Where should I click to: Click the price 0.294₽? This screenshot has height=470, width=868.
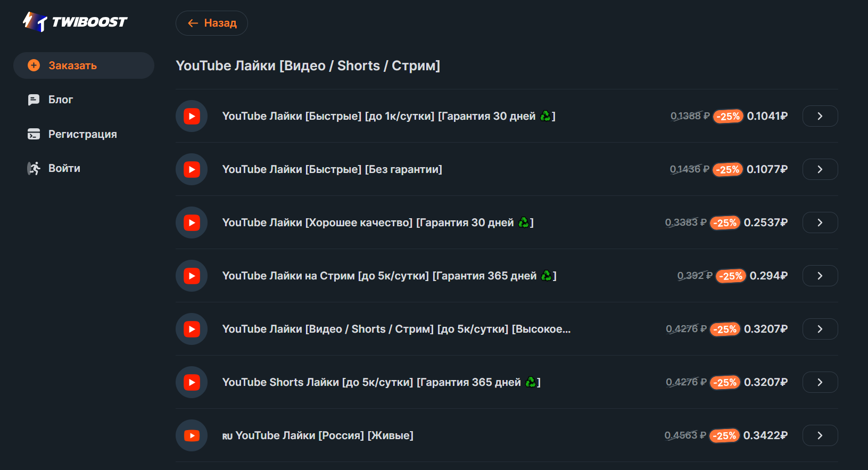click(x=769, y=276)
